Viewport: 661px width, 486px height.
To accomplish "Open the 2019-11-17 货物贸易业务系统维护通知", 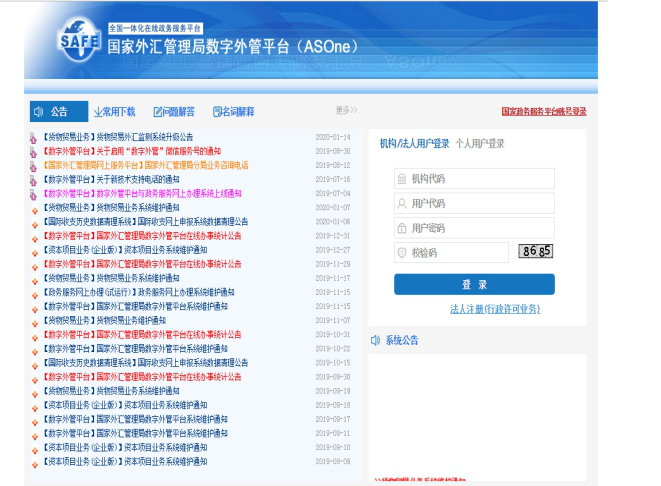I will pyautogui.click(x=111, y=278).
